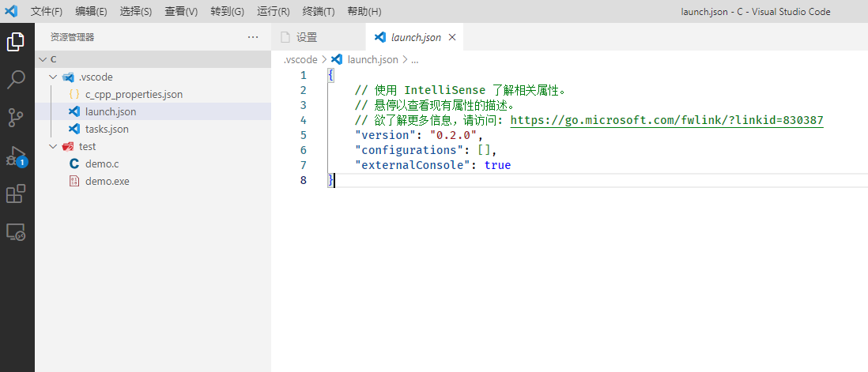The width and height of the screenshot is (868, 372).
Task: Click the demo.c C file icon
Action: click(74, 163)
